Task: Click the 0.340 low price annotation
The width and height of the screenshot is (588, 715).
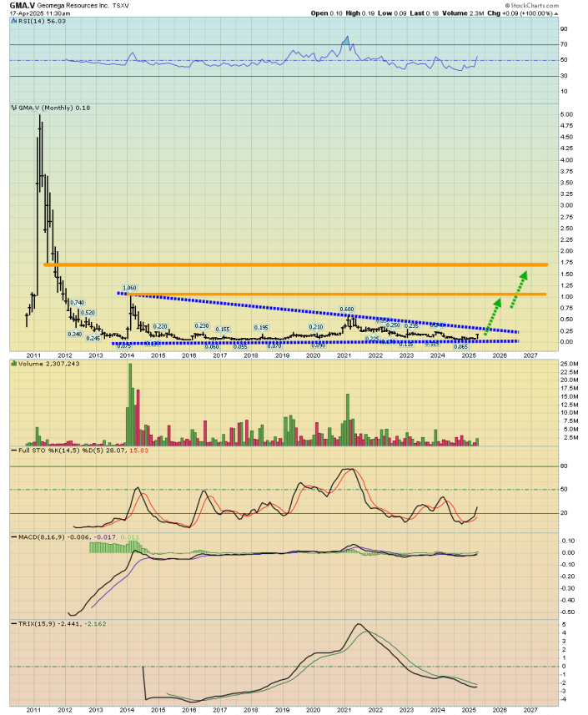Action: (75, 334)
